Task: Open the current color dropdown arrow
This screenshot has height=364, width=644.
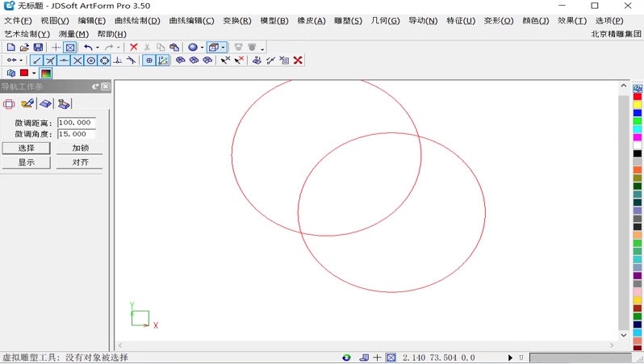Action: tap(34, 73)
